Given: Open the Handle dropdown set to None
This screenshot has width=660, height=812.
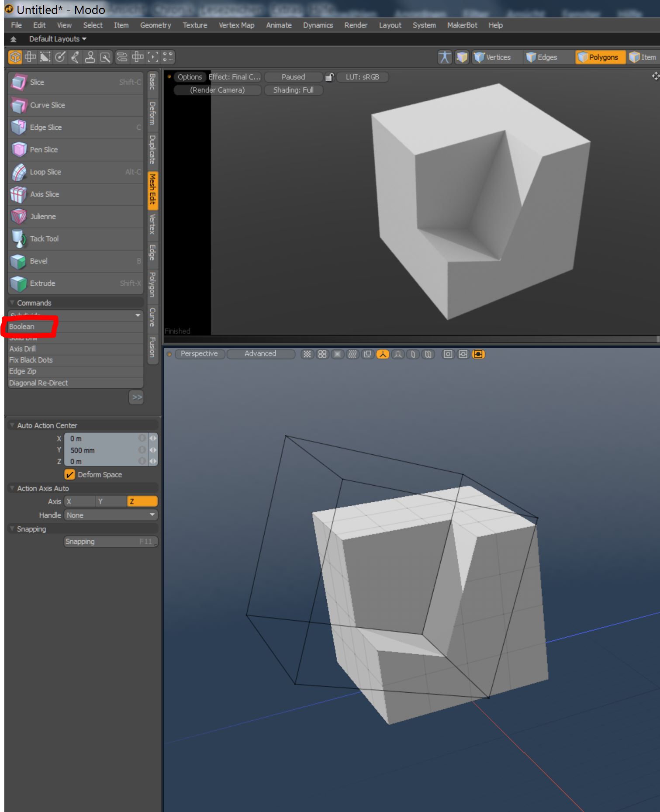Looking at the screenshot, I should click(x=111, y=515).
